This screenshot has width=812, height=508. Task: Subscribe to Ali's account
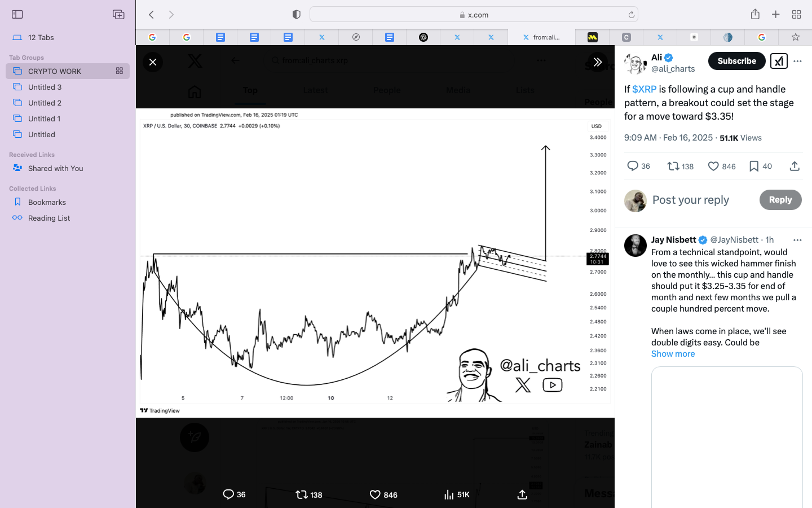click(736, 61)
